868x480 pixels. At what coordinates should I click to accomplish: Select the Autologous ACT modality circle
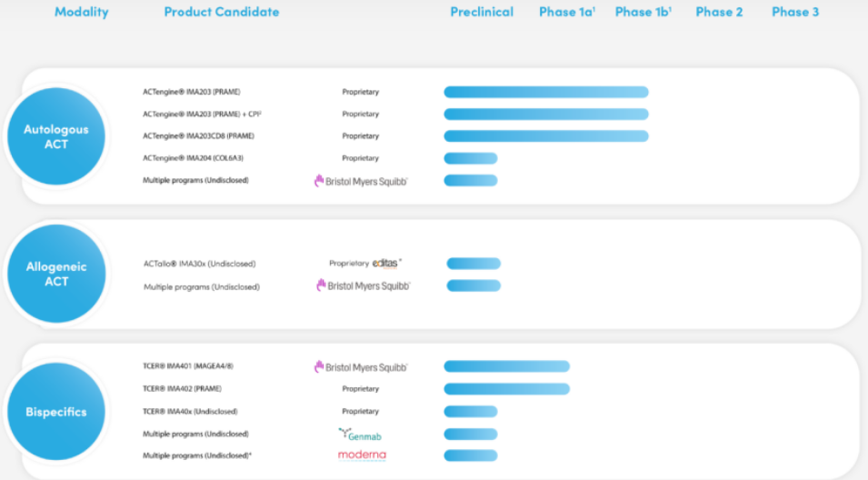point(56,136)
